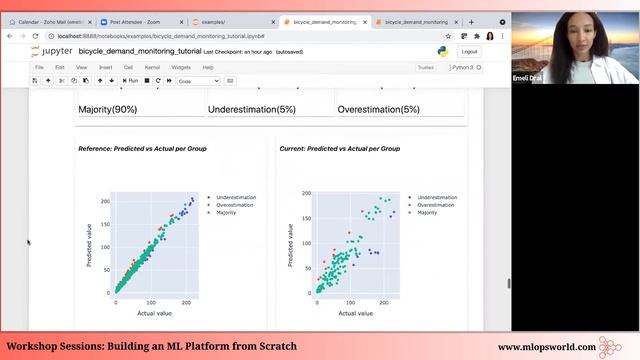This screenshot has width=640, height=360.
Task: Run the current cell
Action: (130, 81)
